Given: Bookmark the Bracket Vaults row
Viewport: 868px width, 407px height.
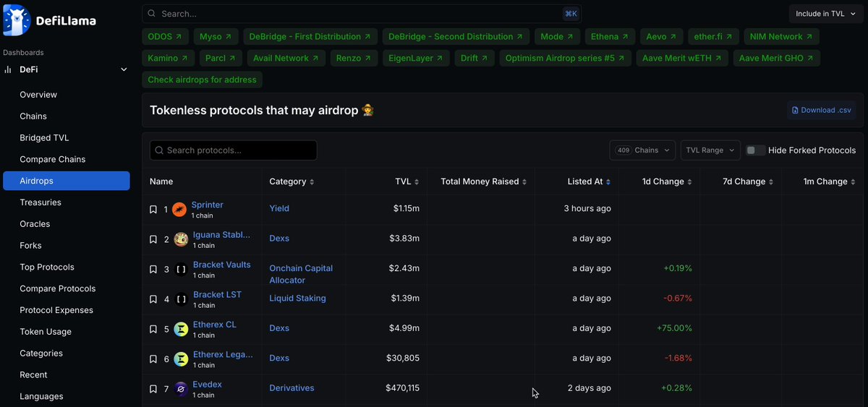Looking at the screenshot, I should click(x=153, y=270).
